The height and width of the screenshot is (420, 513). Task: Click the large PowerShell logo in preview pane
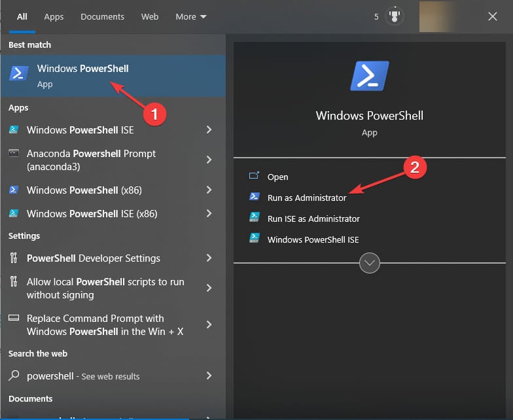370,75
